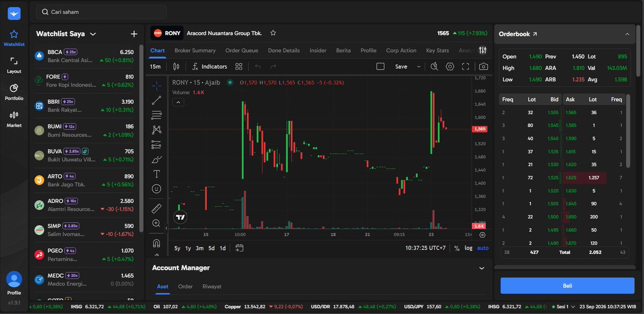Switch to Berita tab
Viewport: 644px width, 314px height.
tap(343, 50)
